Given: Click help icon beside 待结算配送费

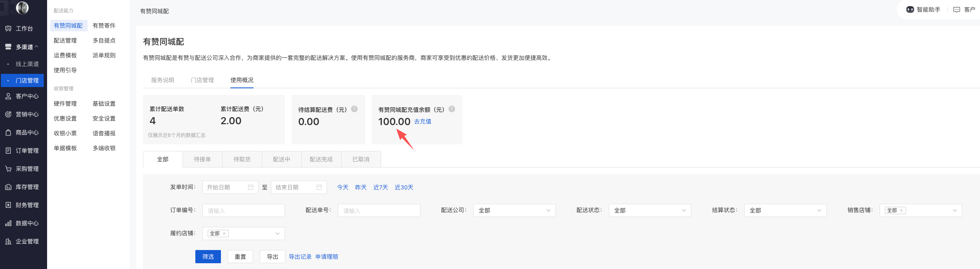Looking at the screenshot, I should pyautogui.click(x=354, y=109).
